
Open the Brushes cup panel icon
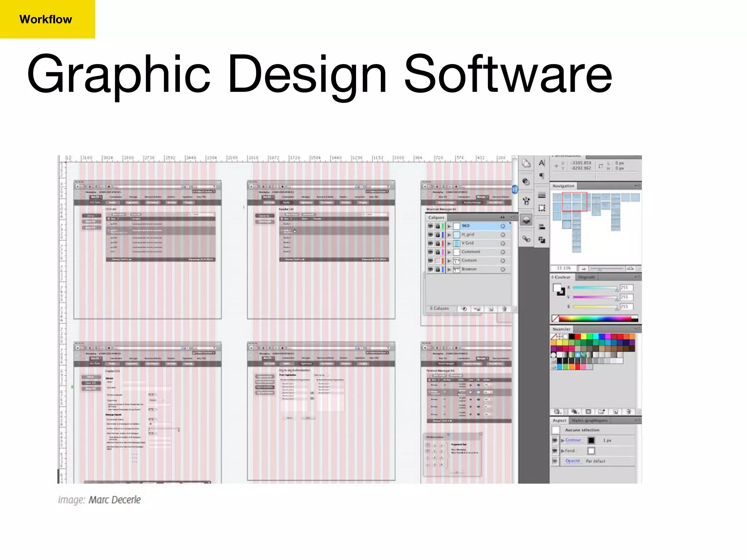click(x=526, y=201)
